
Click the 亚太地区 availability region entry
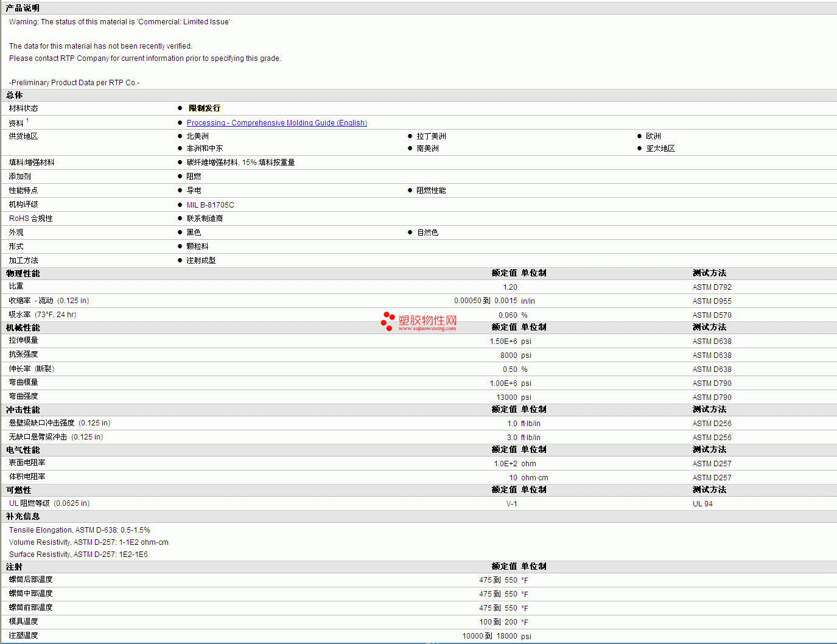(x=660, y=149)
